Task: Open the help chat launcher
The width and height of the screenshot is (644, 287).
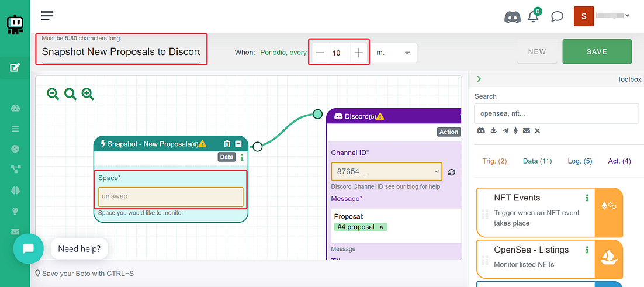Action: [x=28, y=248]
